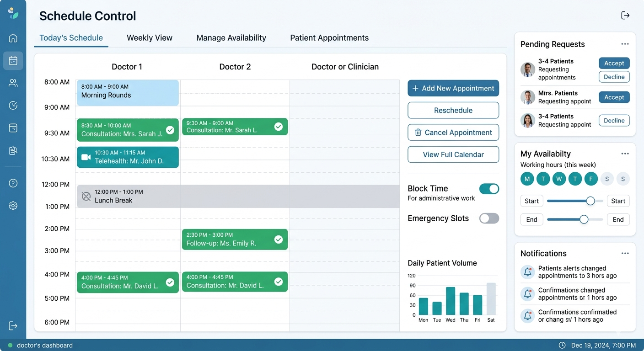Click the help question mark icon
The width and height of the screenshot is (644, 351).
[13, 183]
